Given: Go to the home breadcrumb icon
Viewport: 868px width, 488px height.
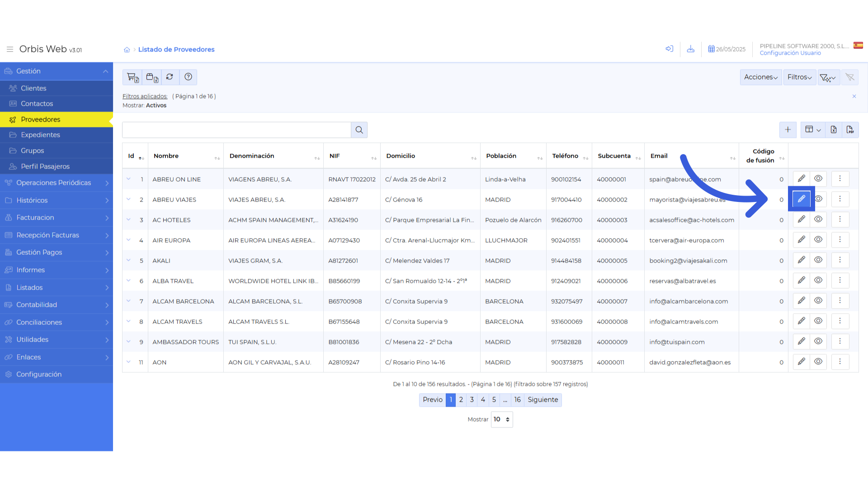Looking at the screenshot, I should [x=127, y=50].
